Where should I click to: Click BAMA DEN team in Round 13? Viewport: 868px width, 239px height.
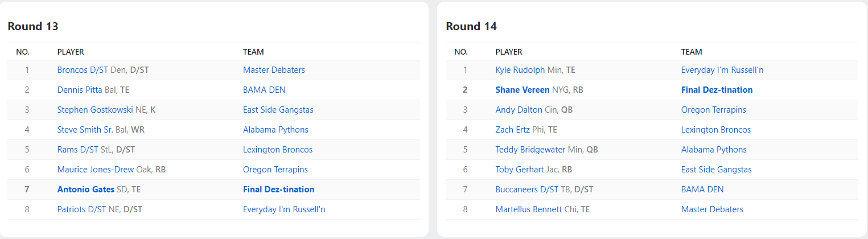264,90
